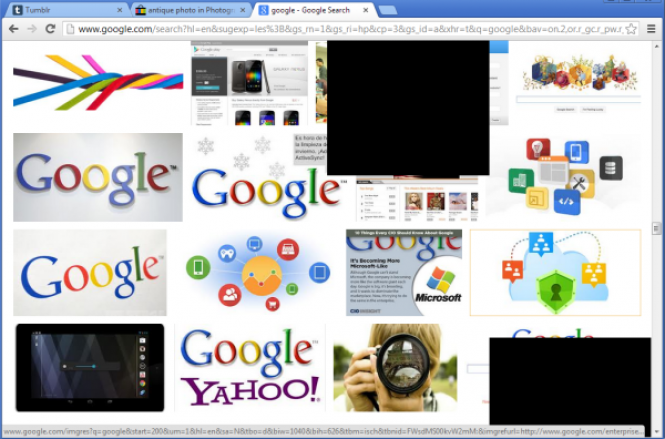Open the Microsoft logo article image
Screen dimensions: 665x439
pyautogui.click(x=404, y=272)
